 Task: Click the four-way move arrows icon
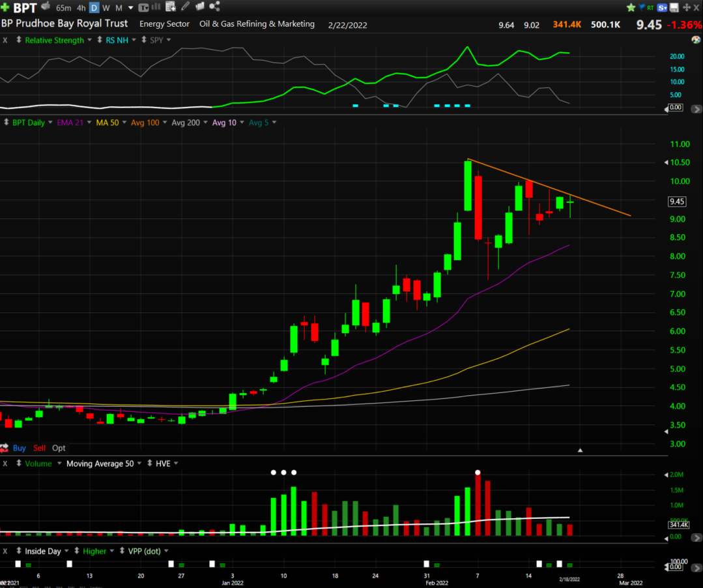tap(687, 8)
